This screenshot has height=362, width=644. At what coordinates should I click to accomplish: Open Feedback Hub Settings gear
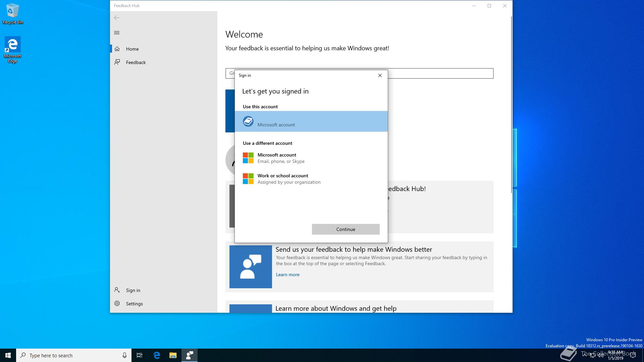(x=117, y=304)
